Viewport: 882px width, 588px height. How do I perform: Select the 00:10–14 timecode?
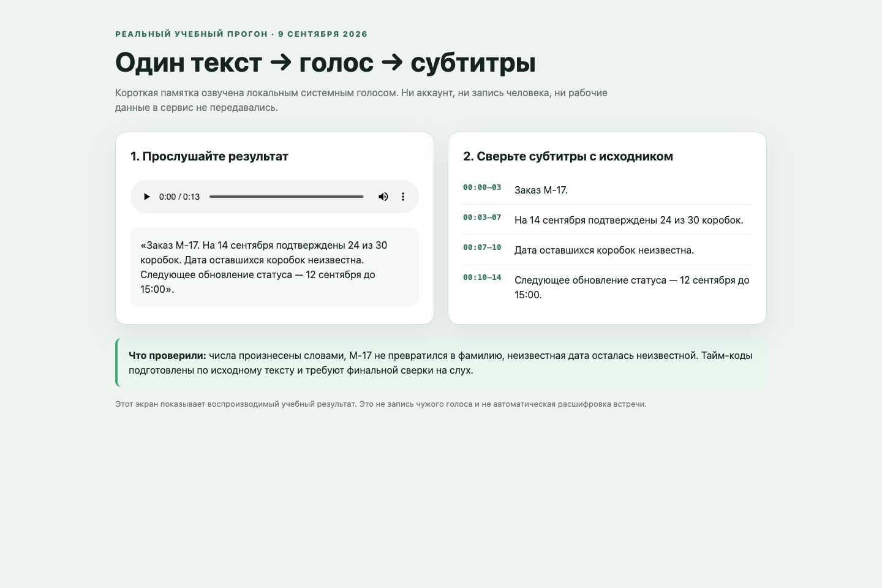(482, 277)
